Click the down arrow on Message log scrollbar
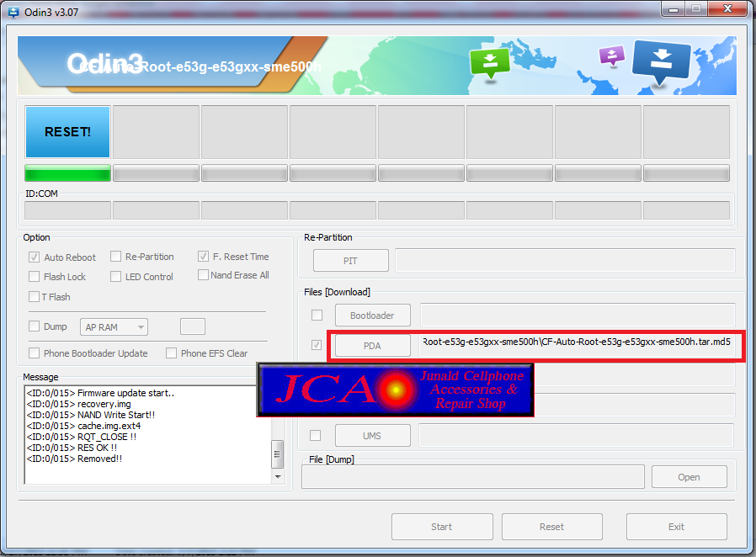This screenshot has width=756, height=557. pos(278,476)
